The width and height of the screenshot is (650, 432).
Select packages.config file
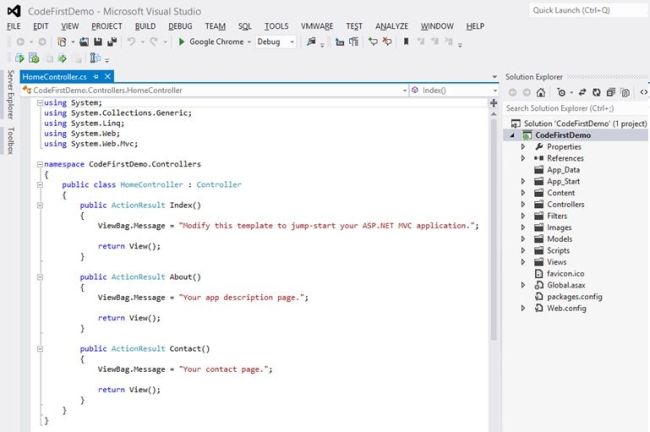tap(574, 296)
